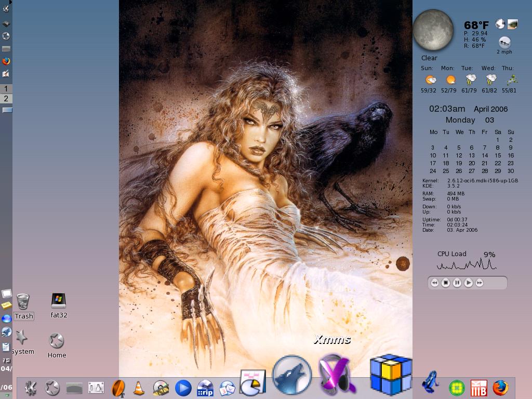Open the Home star icon in the dock
Image resolution: width=532 pixels, height=399 pixels.
click(x=52, y=388)
